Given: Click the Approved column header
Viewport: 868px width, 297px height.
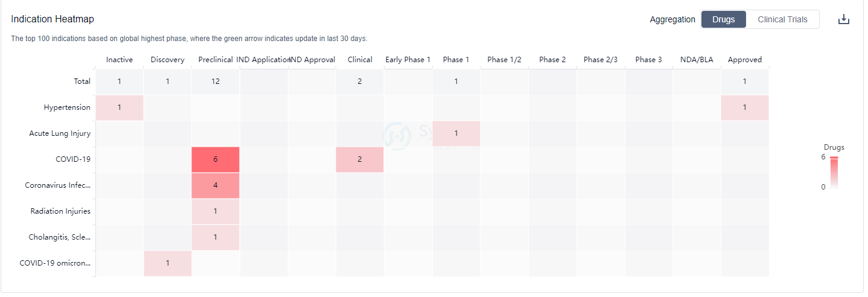Looking at the screenshot, I should [x=745, y=60].
